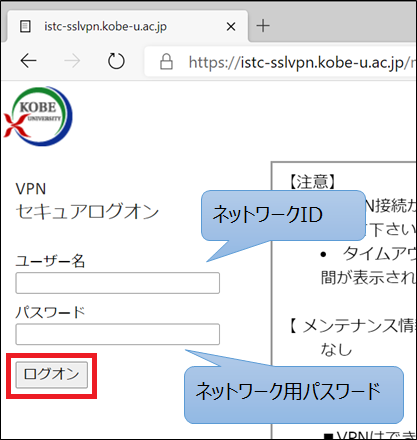This screenshot has width=417, height=440.
Task: Click the ログオン button
Action: click(52, 375)
